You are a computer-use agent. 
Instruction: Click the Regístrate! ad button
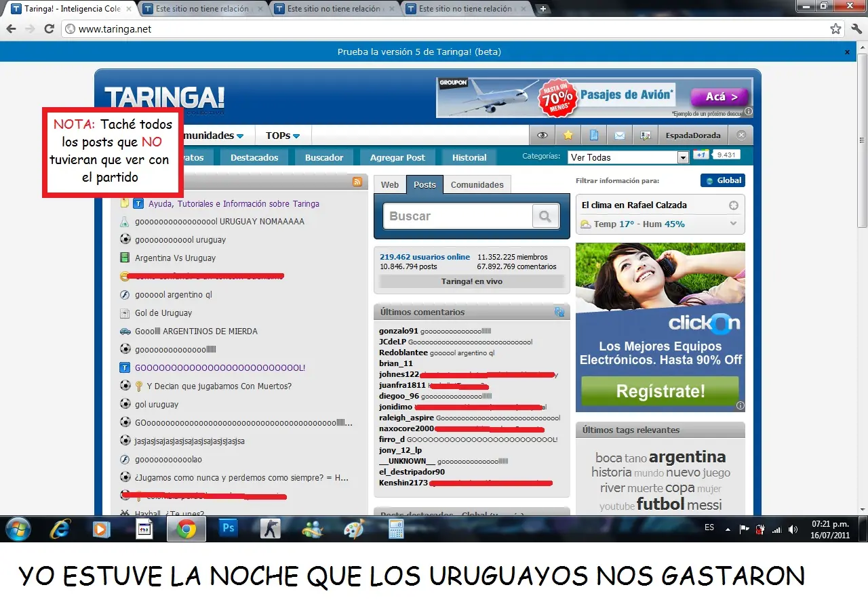(x=660, y=391)
